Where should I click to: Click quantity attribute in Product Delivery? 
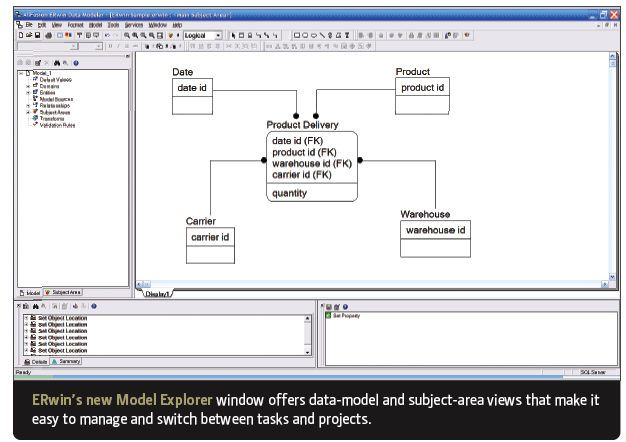[289, 193]
